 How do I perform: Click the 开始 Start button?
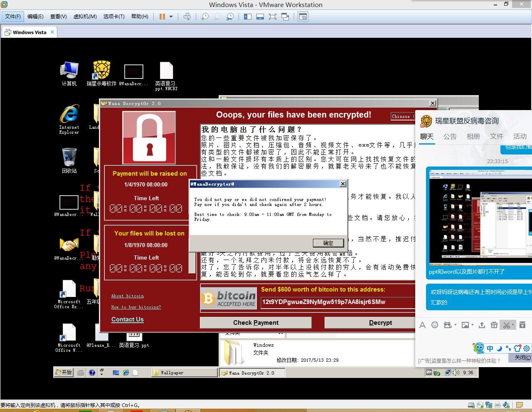(x=64, y=373)
